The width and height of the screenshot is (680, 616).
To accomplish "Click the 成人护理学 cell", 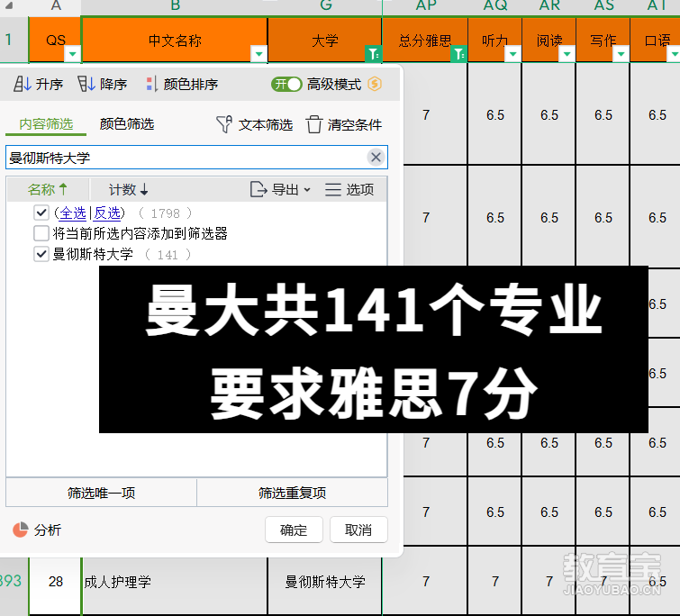I will click(x=175, y=581).
